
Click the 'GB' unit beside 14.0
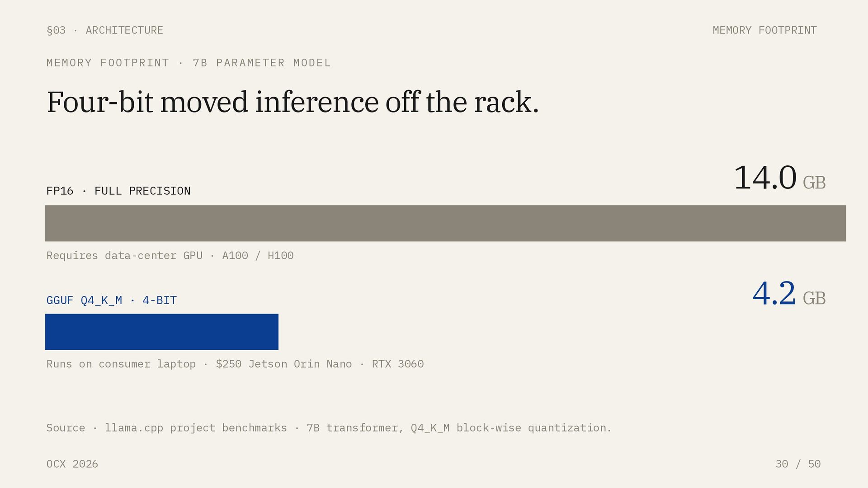(x=814, y=183)
